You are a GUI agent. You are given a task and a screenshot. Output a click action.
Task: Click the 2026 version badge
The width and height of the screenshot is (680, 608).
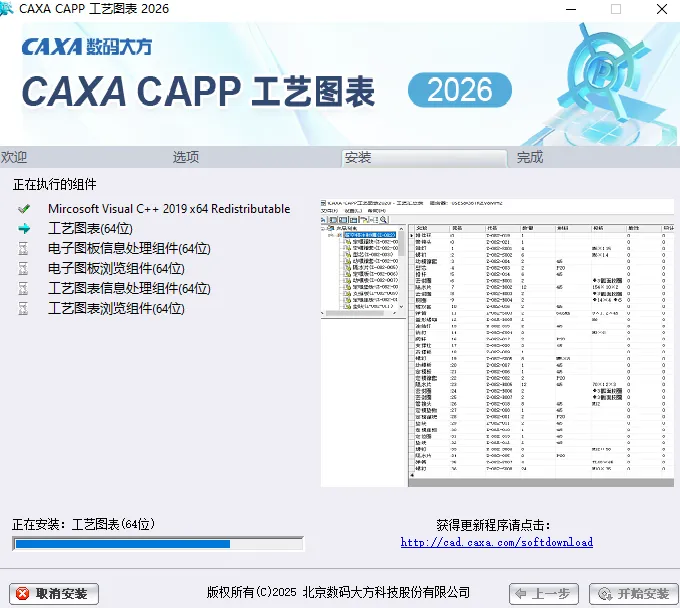pyautogui.click(x=460, y=90)
